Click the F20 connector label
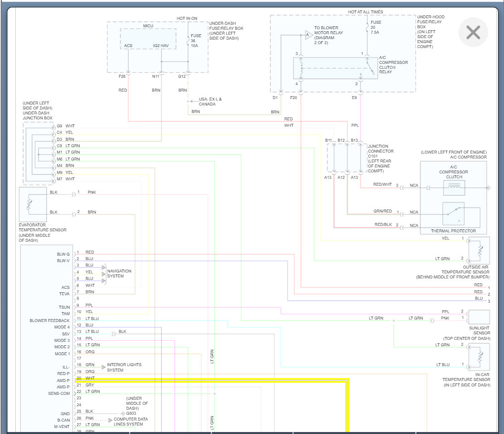The width and height of the screenshot is (504, 434). click(294, 98)
